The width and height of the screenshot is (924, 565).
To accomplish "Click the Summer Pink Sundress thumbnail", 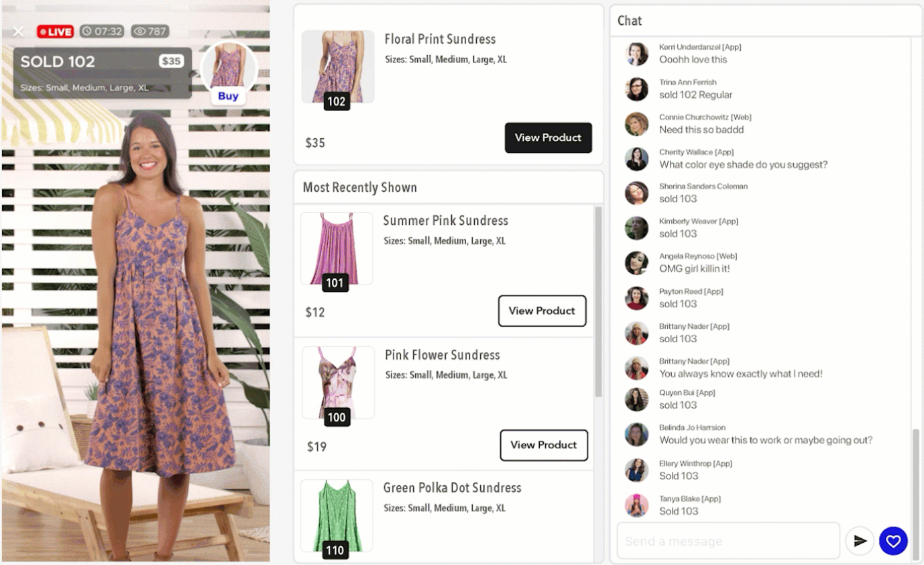I will (x=336, y=249).
